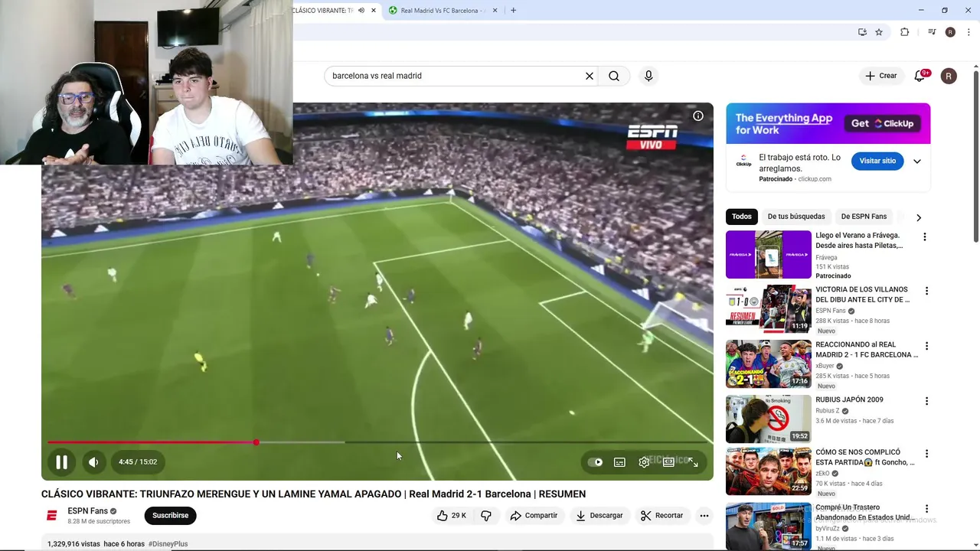Seek on the video progress bar
The width and height of the screenshot is (980, 551).
click(377, 442)
